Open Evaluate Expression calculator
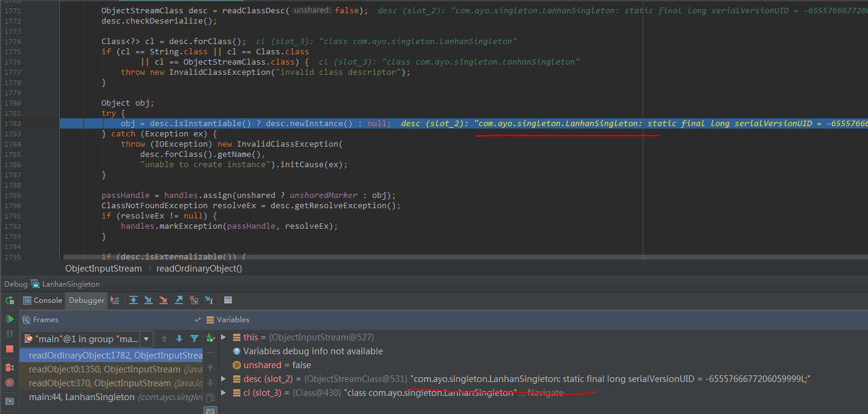This screenshot has width=868, height=414. [x=228, y=300]
